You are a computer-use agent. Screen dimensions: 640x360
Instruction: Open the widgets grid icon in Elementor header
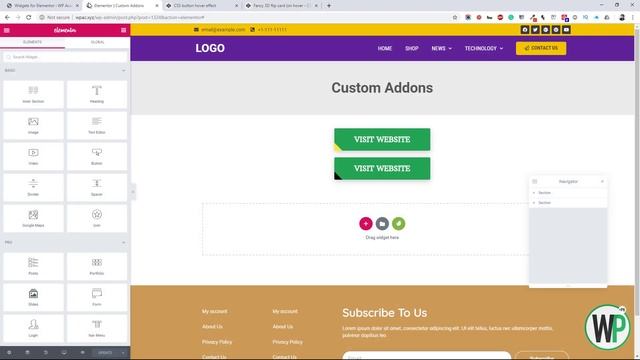click(x=124, y=30)
